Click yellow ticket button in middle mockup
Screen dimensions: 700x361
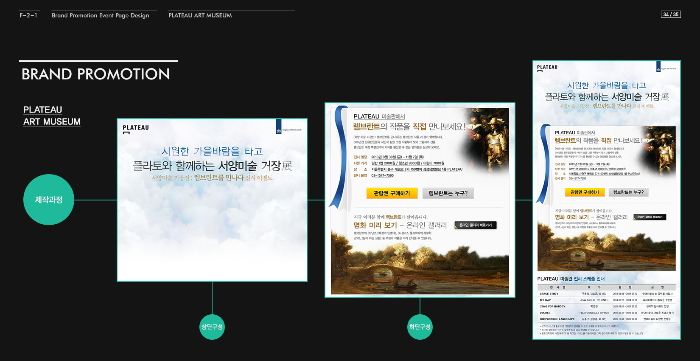[392, 193]
